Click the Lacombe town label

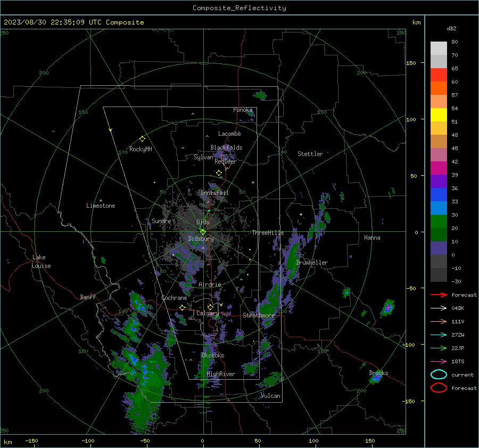pyautogui.click(x=229, y=134)
